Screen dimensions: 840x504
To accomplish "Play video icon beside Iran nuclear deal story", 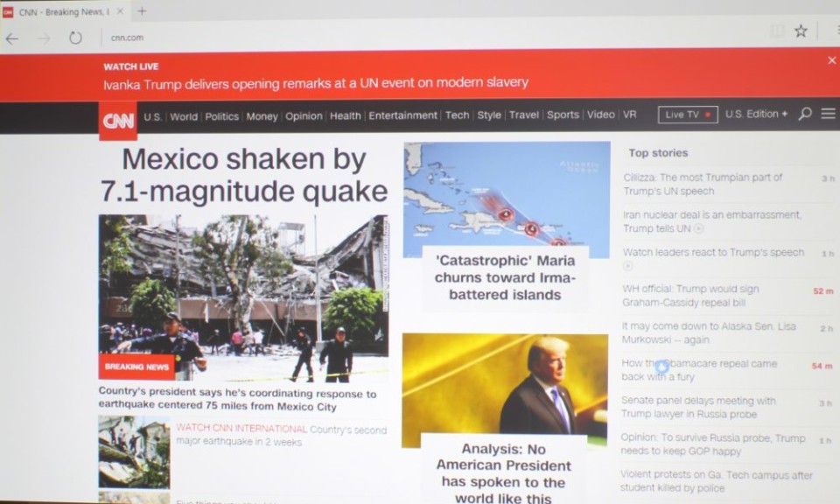I will pos(698,228).
